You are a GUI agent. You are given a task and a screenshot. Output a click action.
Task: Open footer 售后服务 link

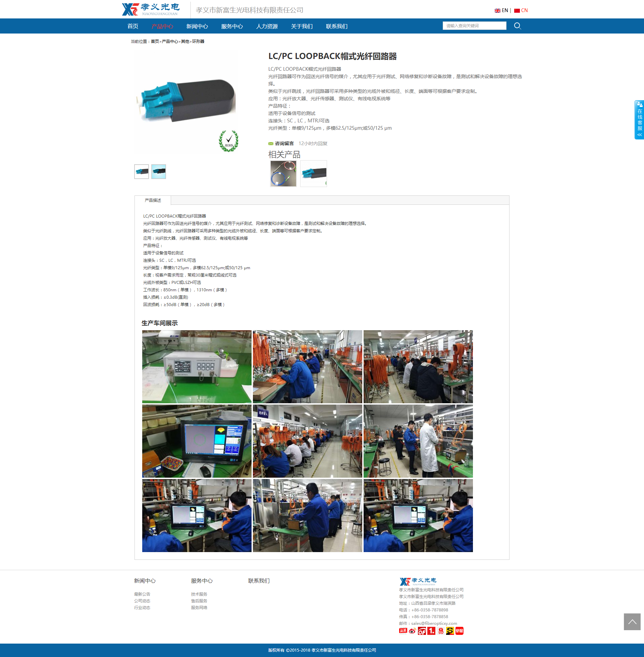199,601
